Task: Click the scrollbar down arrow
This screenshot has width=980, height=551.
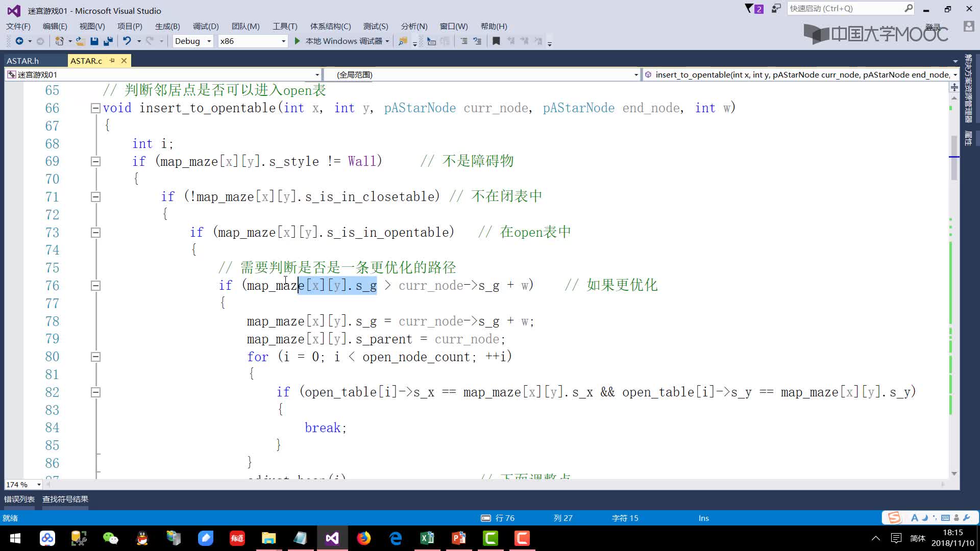Action: click(x=954, y=474)
